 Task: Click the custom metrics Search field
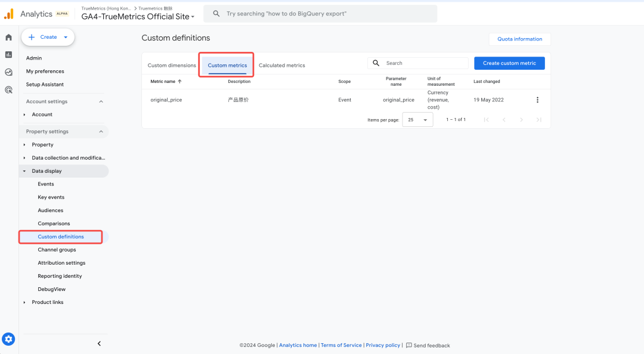click(x=417, y=63)
